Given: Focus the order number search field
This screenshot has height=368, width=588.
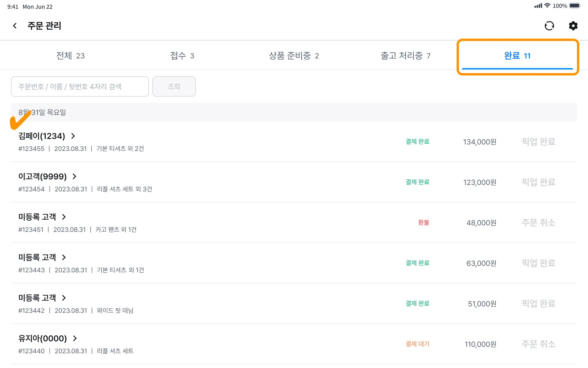Looking at the screenshot, I should (x=80, y=87).
